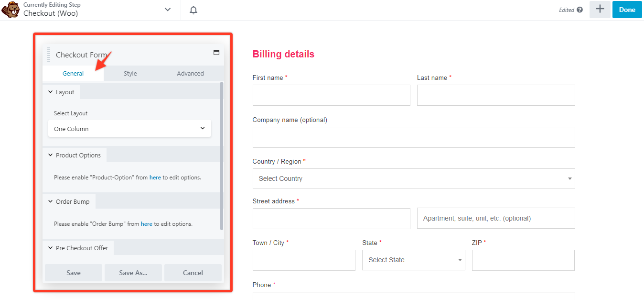Open the notifications bell icon
Viewport: 644px width, 300px height.
pyautogui.click(x=193, y=10)
